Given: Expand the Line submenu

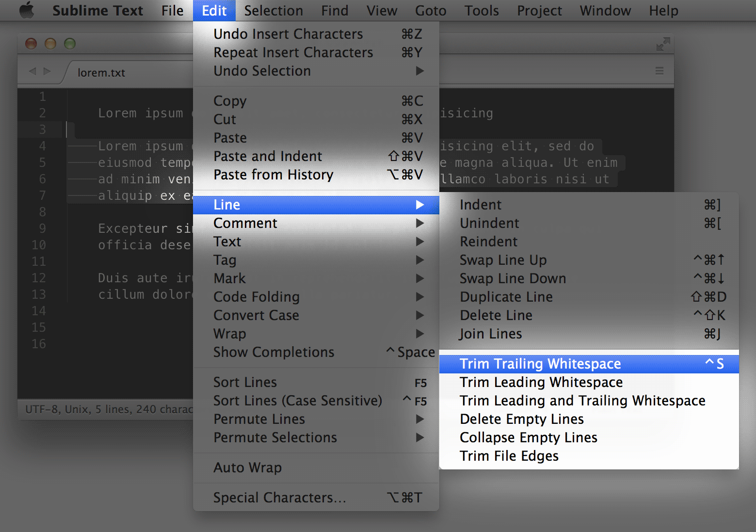Looking at the screenshot, I should [x=316, y=205].
